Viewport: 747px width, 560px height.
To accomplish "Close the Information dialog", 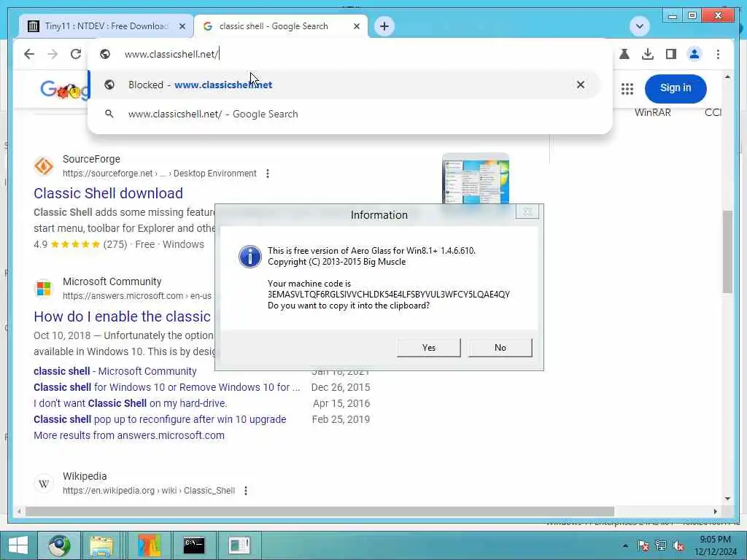I will [x=527, y=211].
